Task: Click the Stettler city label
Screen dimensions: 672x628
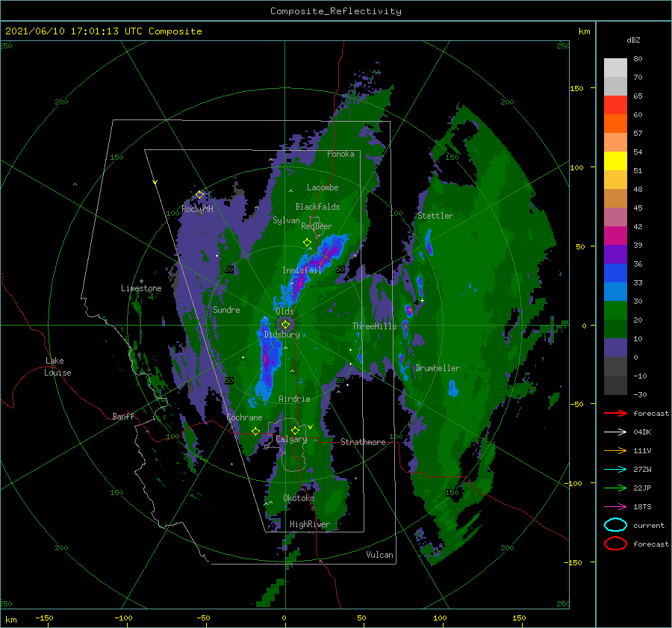Action: pyautogui.click(x=435, y=216)
